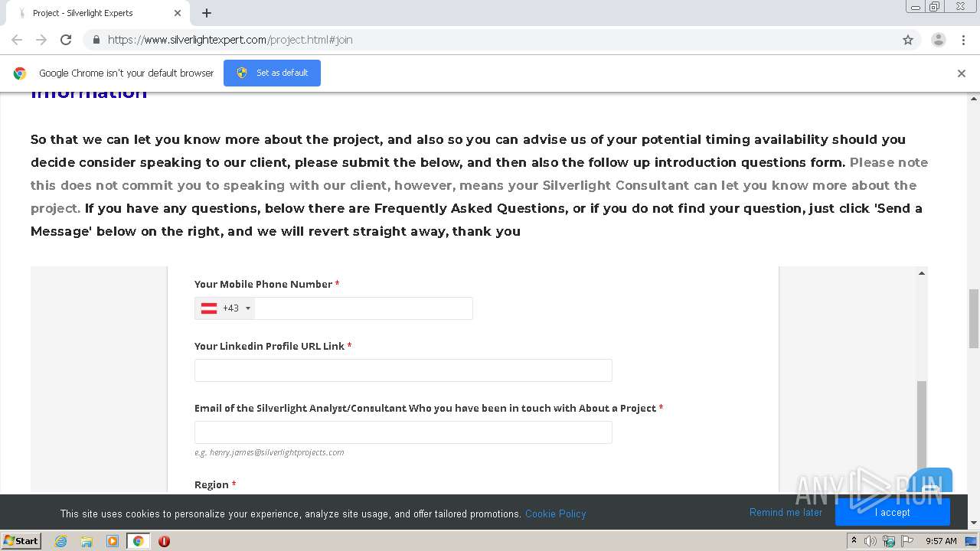Open media player taskbar icon
This screenshot has width=980, height=551.
[113, 541]
